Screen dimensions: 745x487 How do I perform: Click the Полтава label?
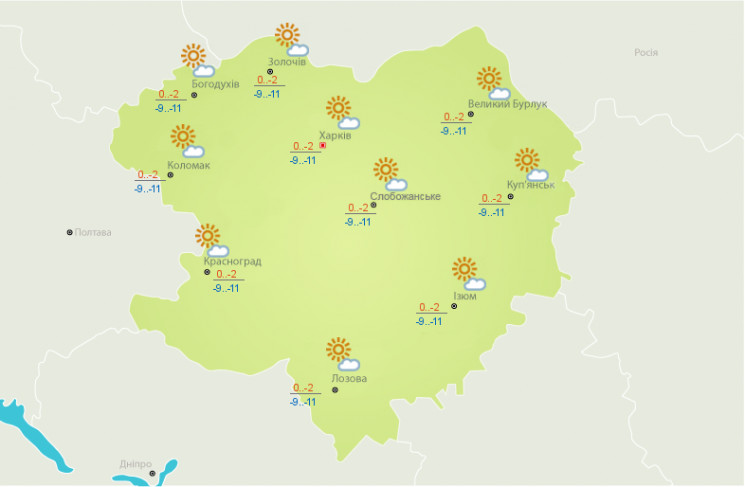[x=93, y=232]
